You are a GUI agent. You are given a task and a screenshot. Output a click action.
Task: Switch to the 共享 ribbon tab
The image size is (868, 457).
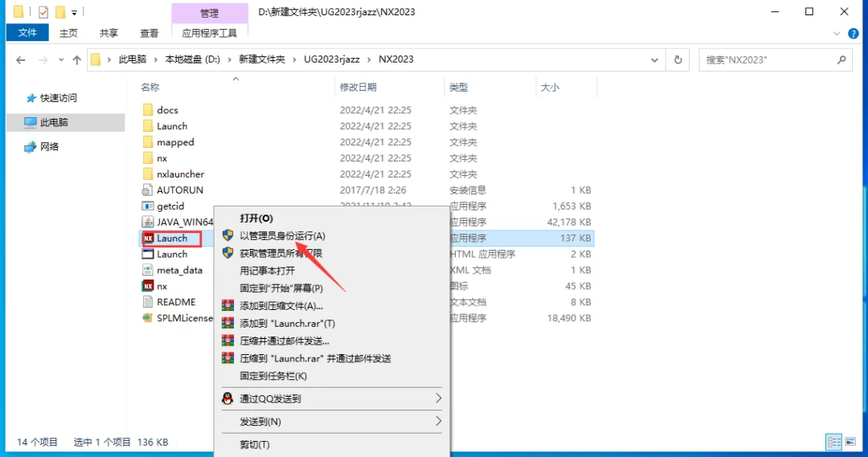click(x=108, y=33)
